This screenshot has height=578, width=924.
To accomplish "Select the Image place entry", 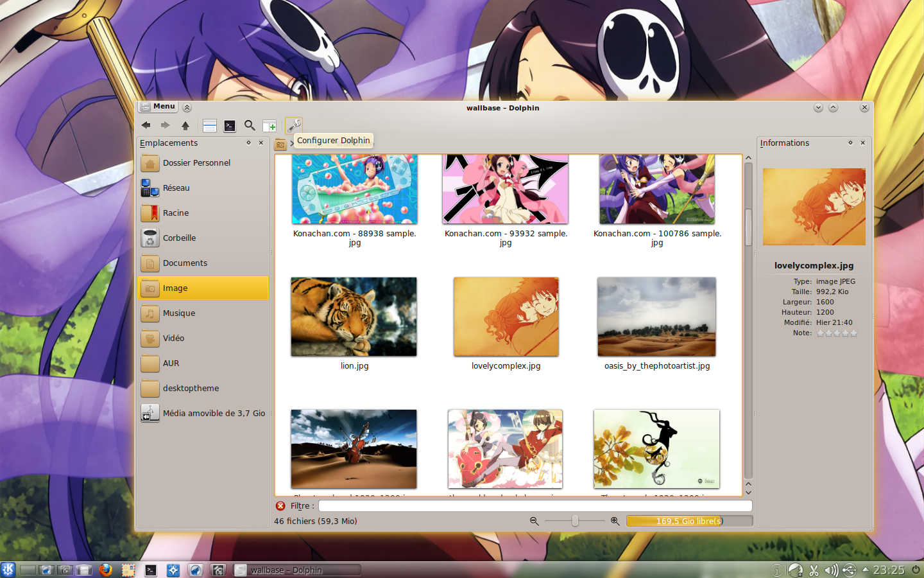I will 203,288.
